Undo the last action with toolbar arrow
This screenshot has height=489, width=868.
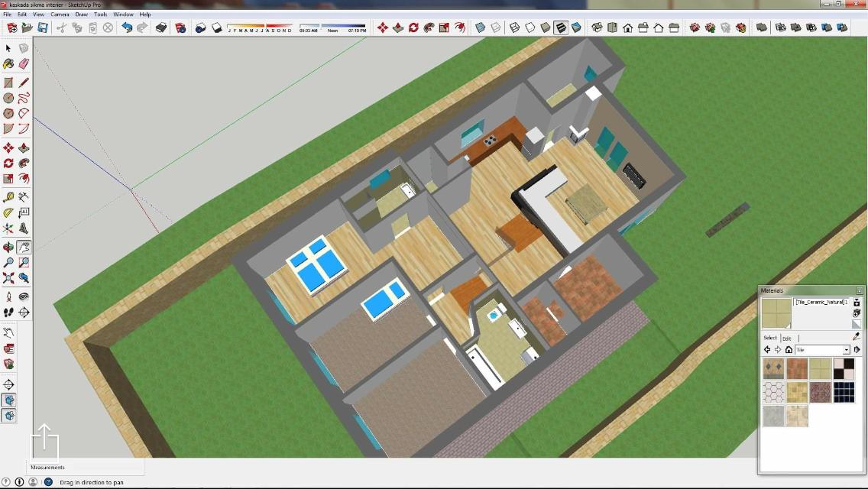[127, 28]
